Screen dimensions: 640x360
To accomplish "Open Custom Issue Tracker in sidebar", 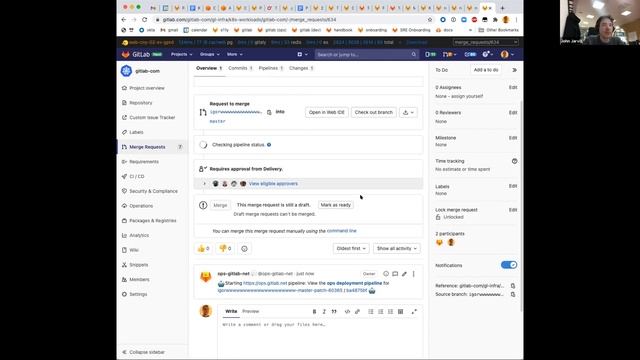I will 149,118.
